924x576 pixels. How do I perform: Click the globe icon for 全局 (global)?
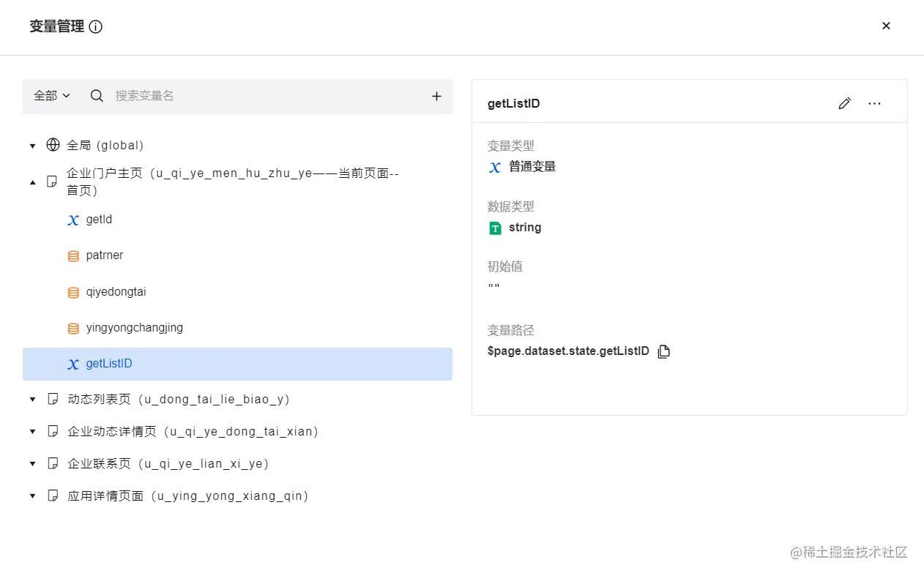[53, 145]
